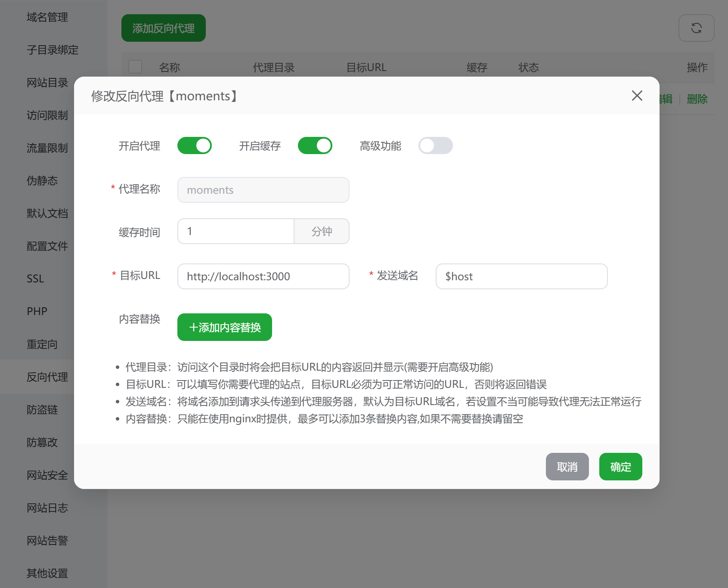Open 反向代理 in the sidebar

tap(46, 377)
